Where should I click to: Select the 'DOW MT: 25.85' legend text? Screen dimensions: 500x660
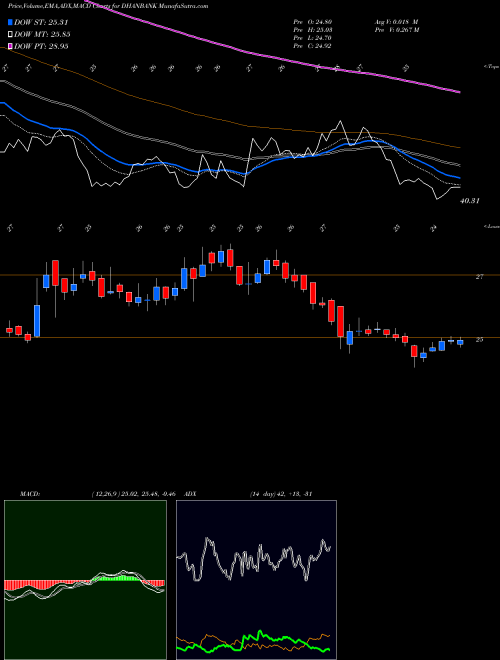pos(42,35)
